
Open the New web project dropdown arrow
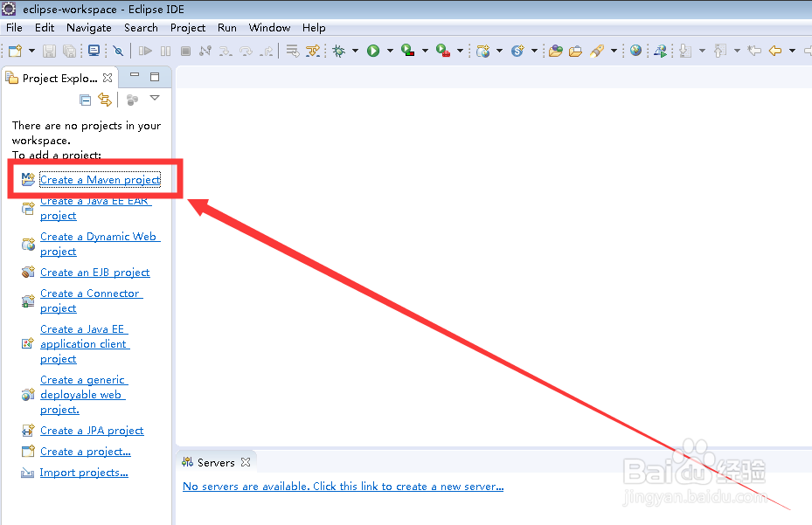(x=500, y=51)
